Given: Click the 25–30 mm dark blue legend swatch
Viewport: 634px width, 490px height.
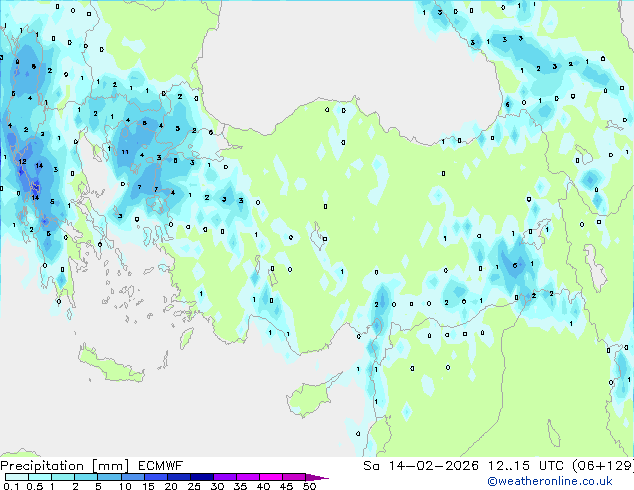Looking at the screenshot, I should pyautogui.click(x=201, y=477).
